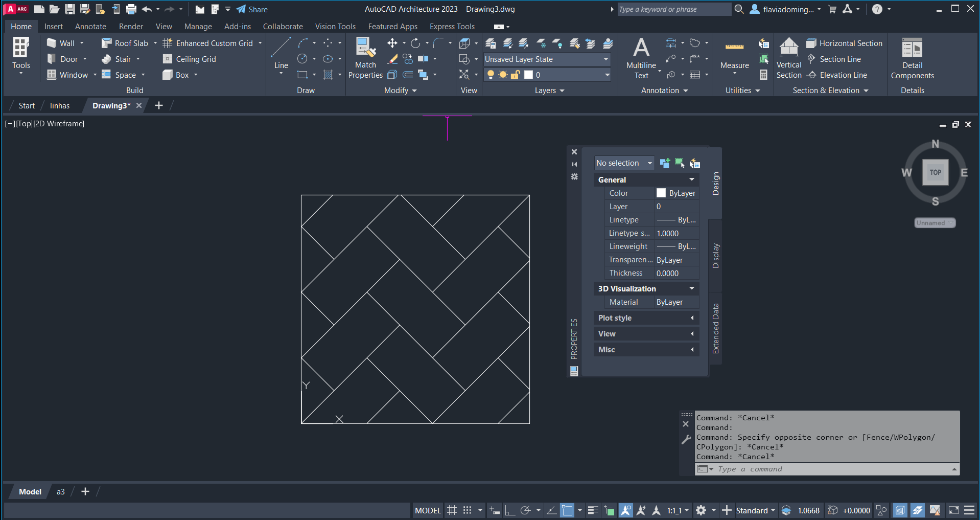Toggle snap mode in status bar
Image resolution: width=980 pixels, height=520 pixels.
pos(467,510)
